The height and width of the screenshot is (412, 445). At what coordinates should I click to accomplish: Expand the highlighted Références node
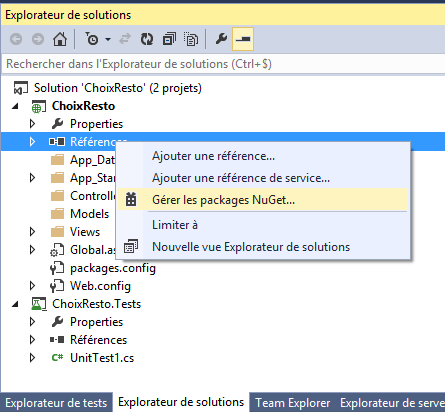pos(32,142)
